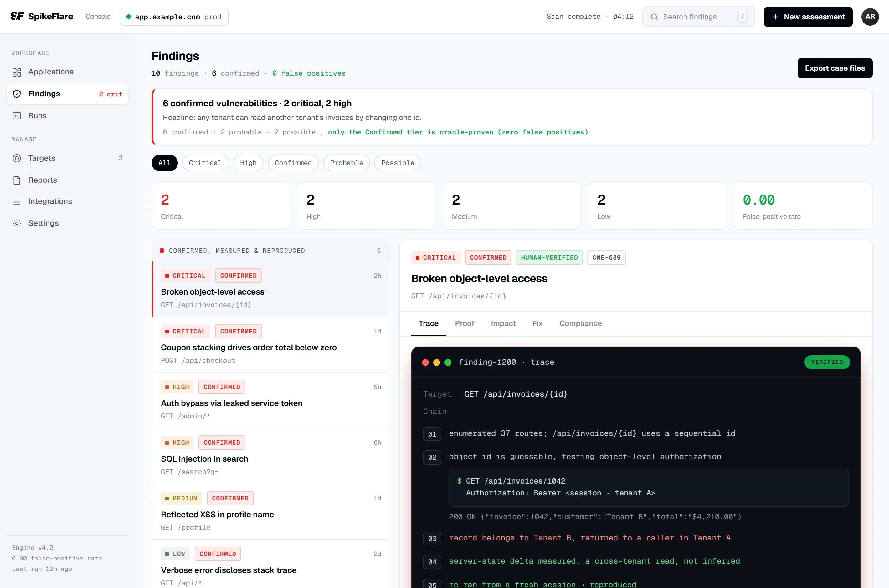Filter findings by Critical

[x=205, y=163]
